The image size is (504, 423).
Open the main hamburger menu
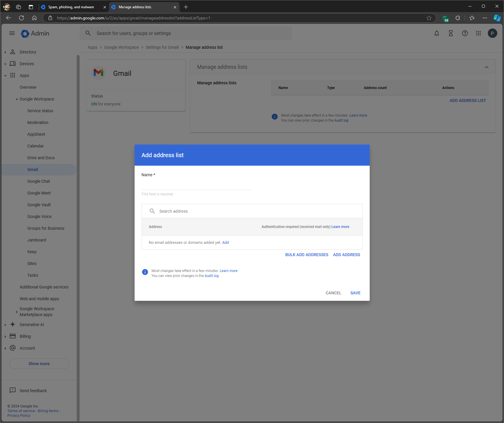tap(12, 33)
